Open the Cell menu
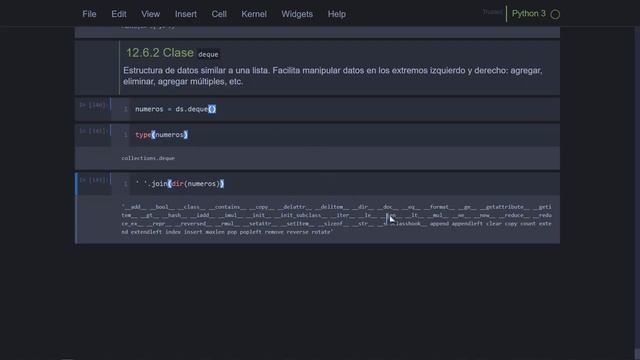Image resolution: width=640 pixels, height=360 pixels. coord(219,14)
